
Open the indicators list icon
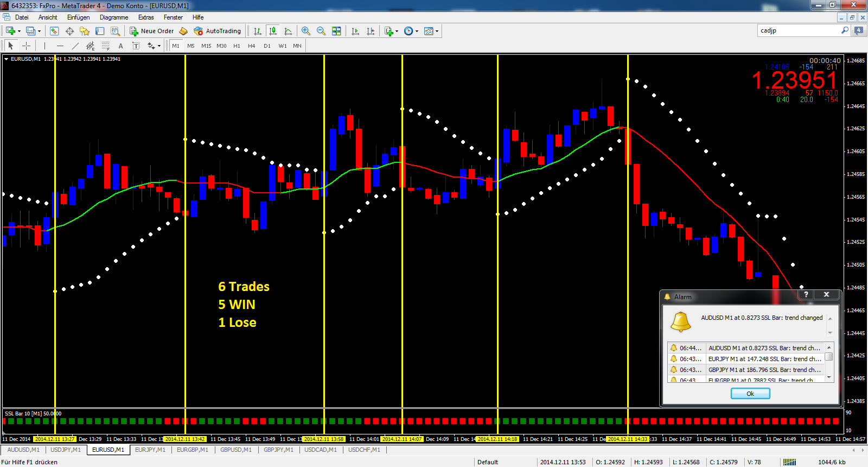tap(389, 31)
